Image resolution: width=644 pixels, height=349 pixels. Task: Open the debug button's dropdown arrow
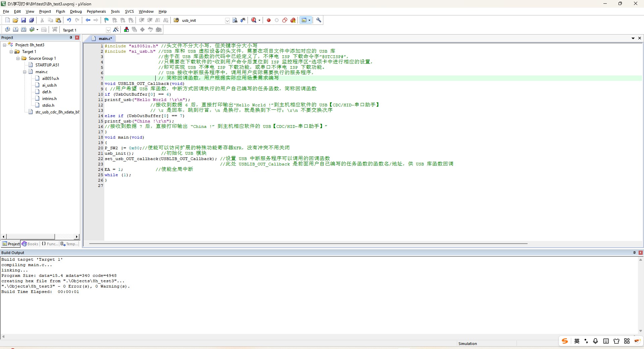pyautogui.click(x=259, y=20)
